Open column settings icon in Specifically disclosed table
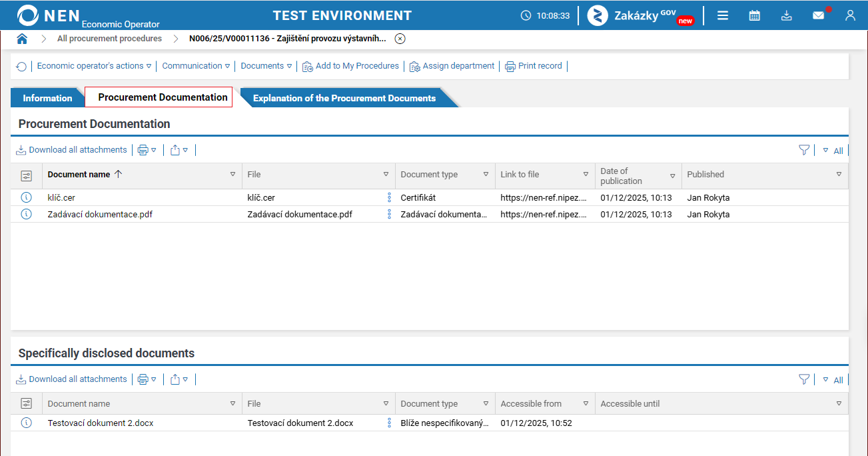The height and width of the screenshot is (456, 868). [x=27, y=403]
